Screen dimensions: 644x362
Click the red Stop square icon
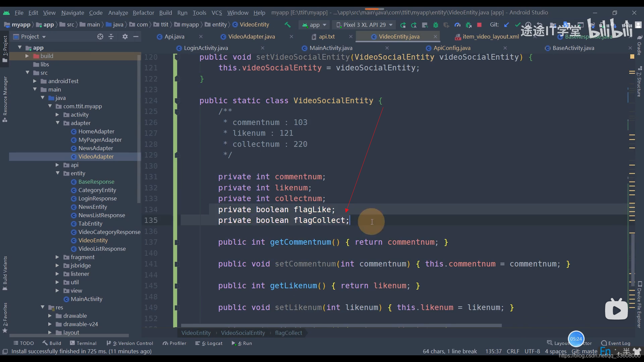[479, 25]
